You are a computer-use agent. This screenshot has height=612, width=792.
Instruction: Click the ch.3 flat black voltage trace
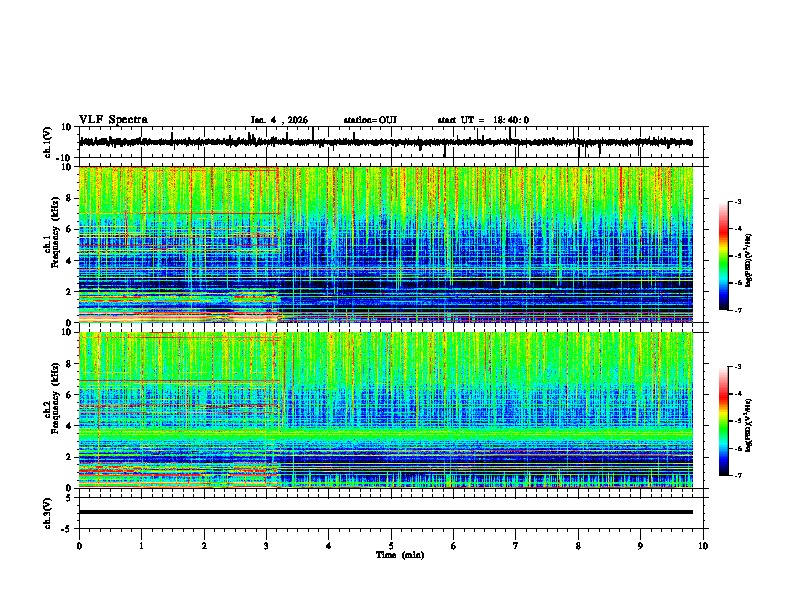pyautogui.click(x=386, y=512)
